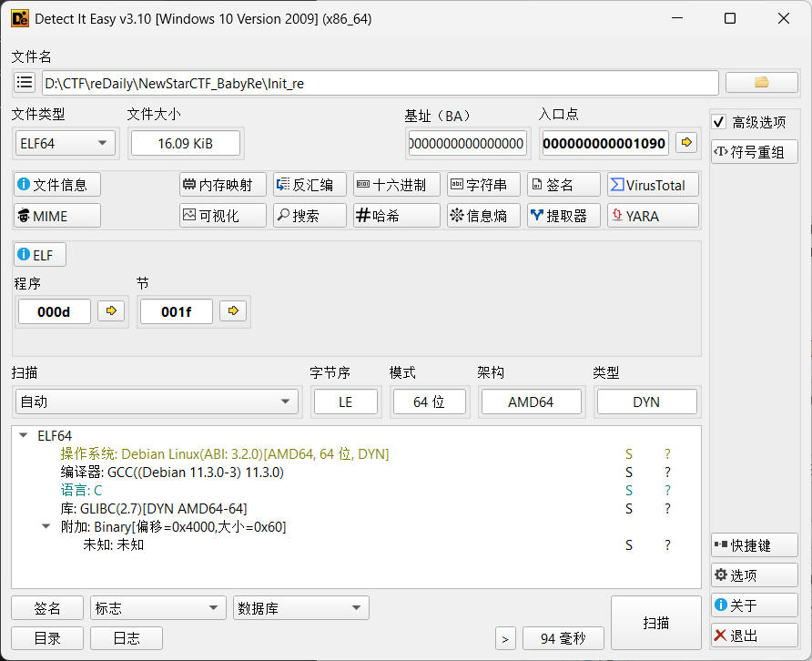Open 文件信息 file info
812x661 pixels.
(57, 185)
